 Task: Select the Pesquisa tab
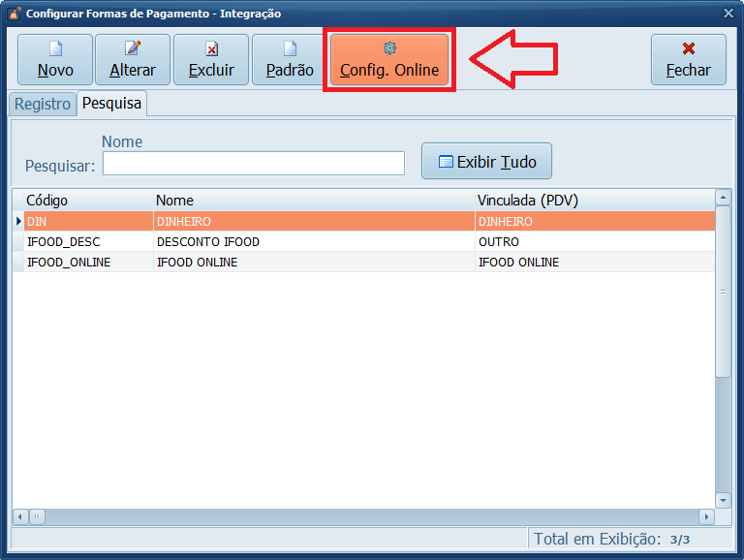tap(112, 103)
